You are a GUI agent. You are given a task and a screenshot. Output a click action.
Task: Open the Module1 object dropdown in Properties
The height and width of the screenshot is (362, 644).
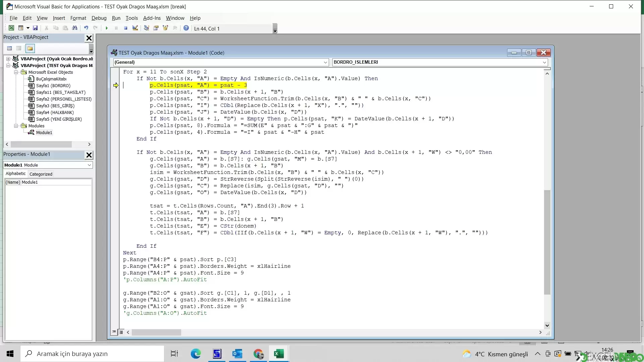tap(89, 165)
